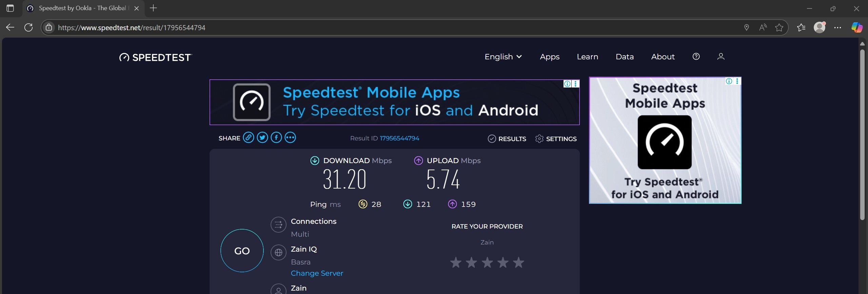Click the download arrow icon beside DOWNLOAD
Image resolution: width=868 pixels, height=294 pixels.
pos(315,161)
